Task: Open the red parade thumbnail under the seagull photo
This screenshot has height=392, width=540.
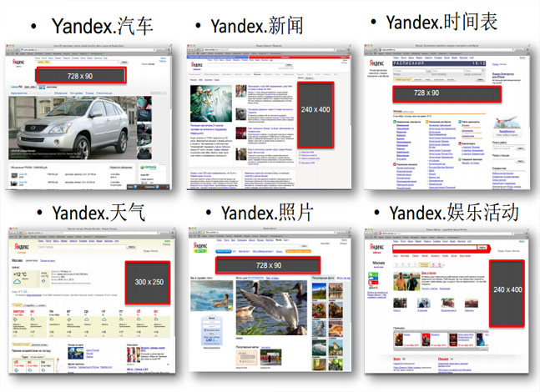Action: [270, 358]
